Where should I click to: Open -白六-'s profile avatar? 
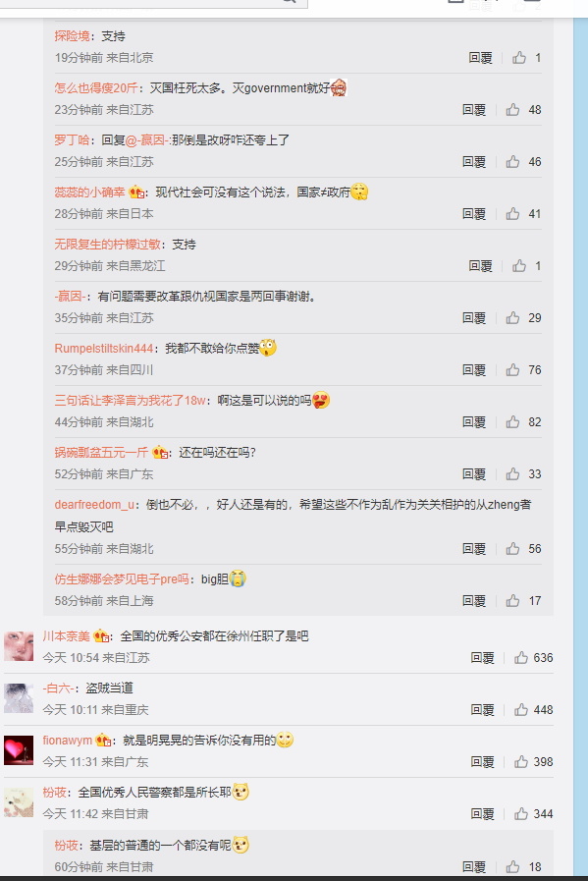[19, 698]
